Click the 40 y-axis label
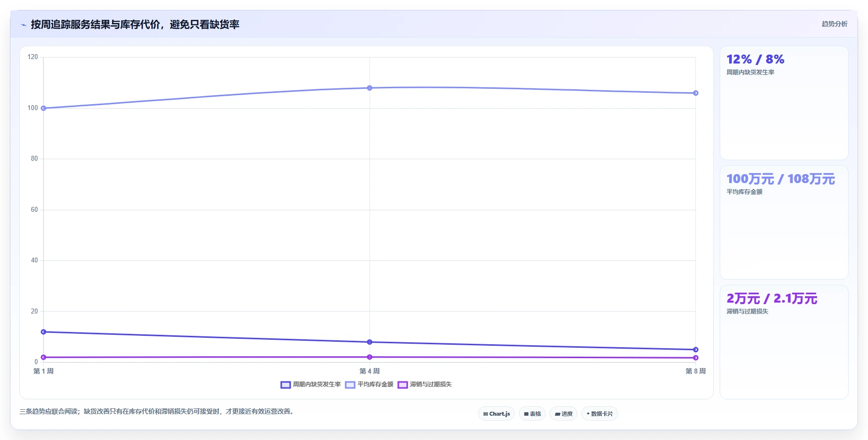This screenshot has height=440, width=868. point(34,260)
